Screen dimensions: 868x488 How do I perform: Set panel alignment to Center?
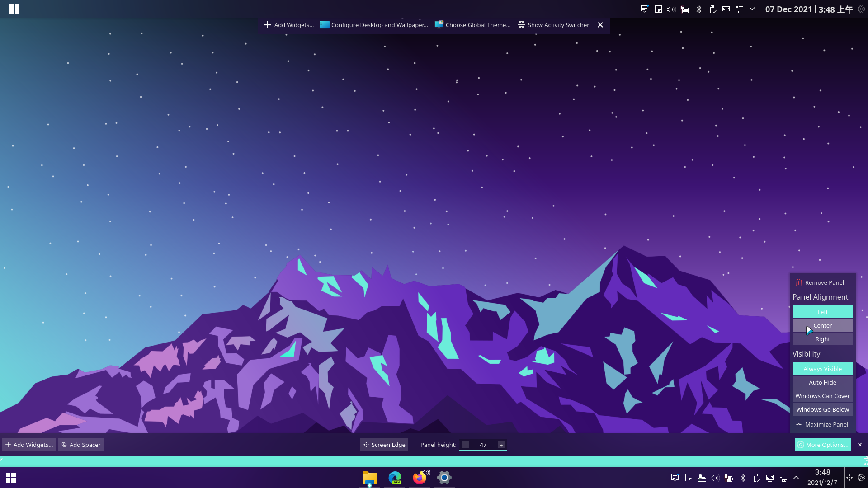(822, 325)
